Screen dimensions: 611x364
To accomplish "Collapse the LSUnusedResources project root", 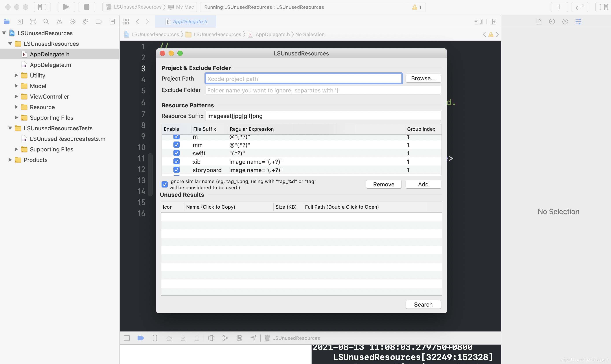I will pyautogui.click(x=4, y=33).
